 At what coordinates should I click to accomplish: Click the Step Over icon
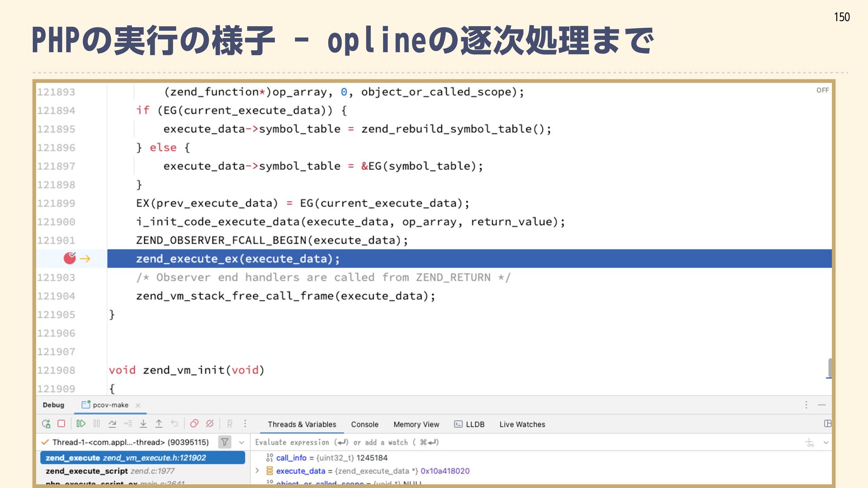click(112, 424)
